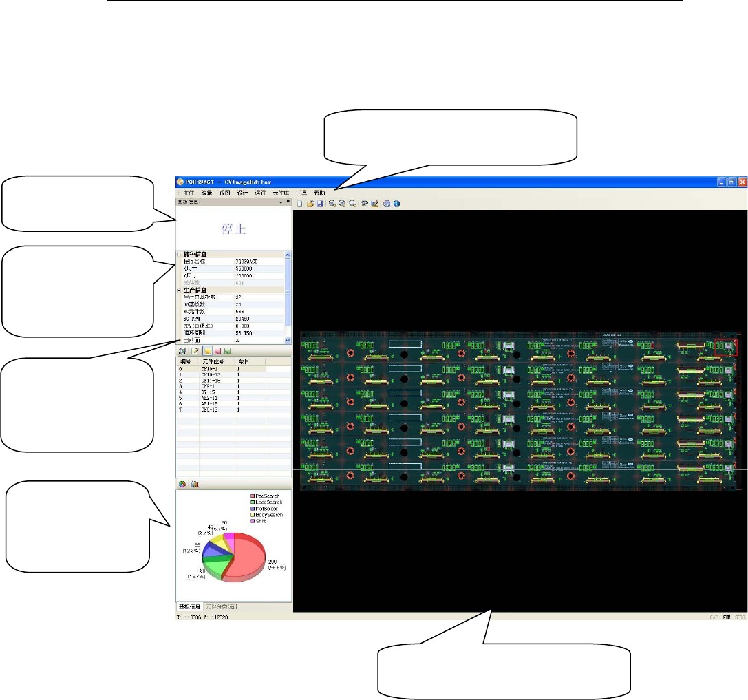748x700 pixels.
Task: Select component row CN10-1
Action: (234, 369)
